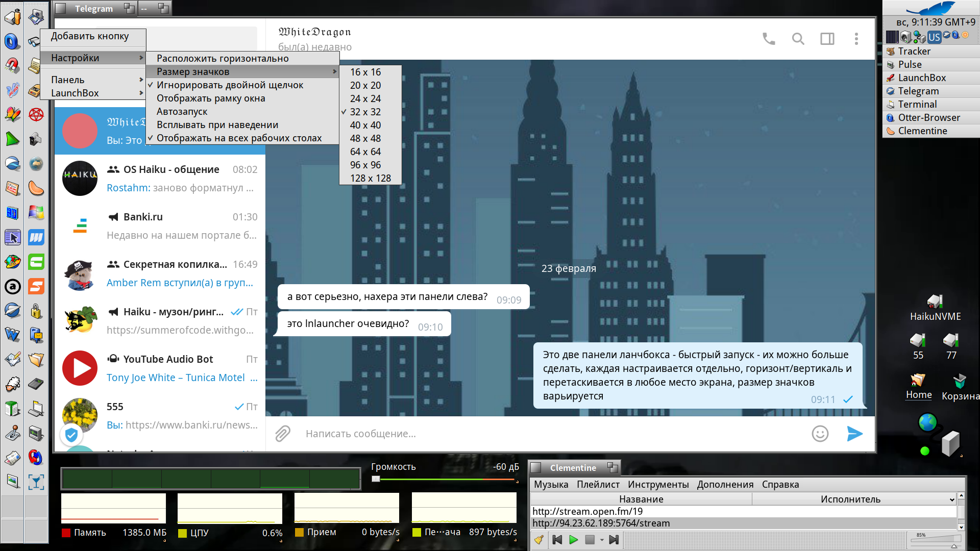The height and width of the screenshot is (551, 980).
Task: Expand the 'LaunchBox' submenu entry
Action: click(93, 93)
